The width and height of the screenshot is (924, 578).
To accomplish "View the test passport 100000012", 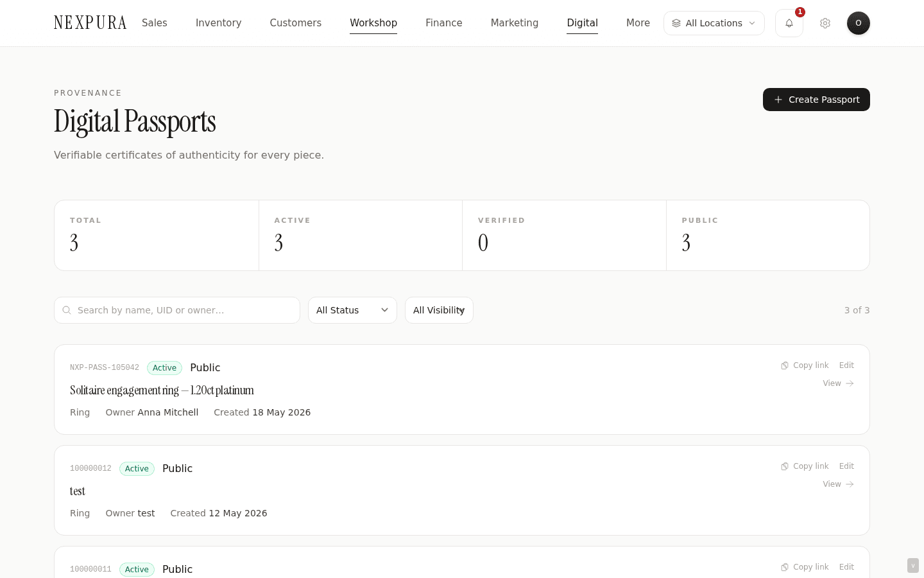I will pyautogui.click(x=838, y=484).
